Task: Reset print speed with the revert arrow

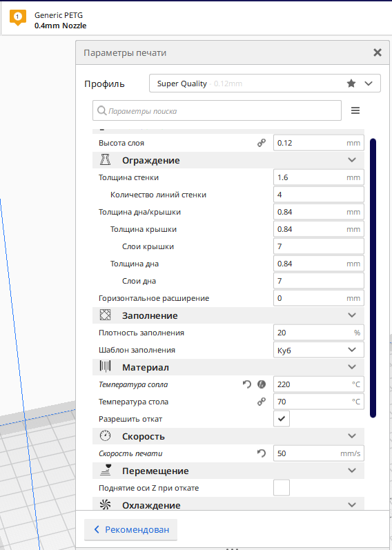Action: pyautogui.click(x=262, y=453)
